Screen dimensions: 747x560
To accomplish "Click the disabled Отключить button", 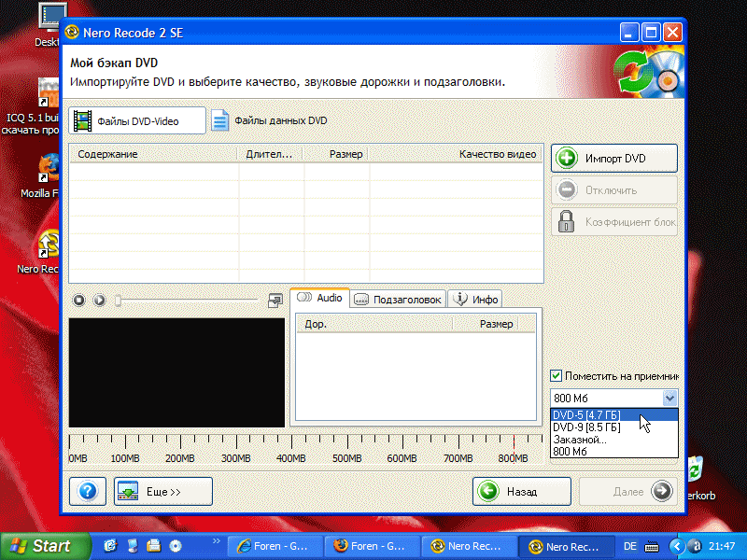I will [x=614, y=190].
